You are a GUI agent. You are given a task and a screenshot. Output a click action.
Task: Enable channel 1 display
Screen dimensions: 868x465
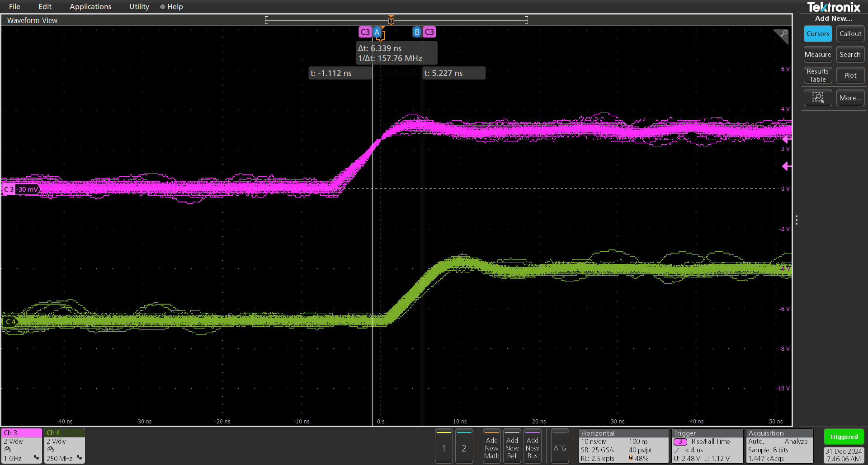pyautogui.click(x=443, y=447)
